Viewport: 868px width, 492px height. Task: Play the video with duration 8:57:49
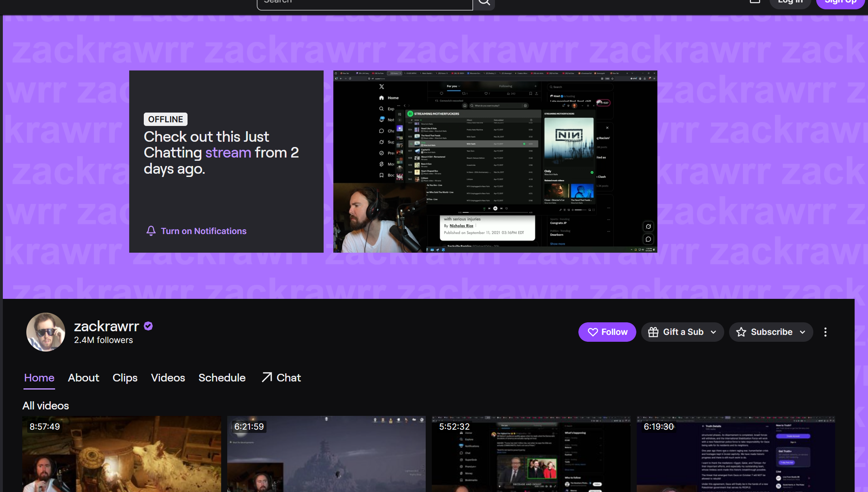pos(122,454)
